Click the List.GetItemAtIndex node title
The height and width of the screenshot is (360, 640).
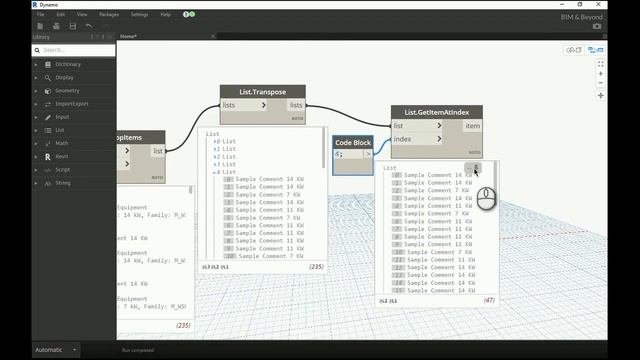pos(437,112)
